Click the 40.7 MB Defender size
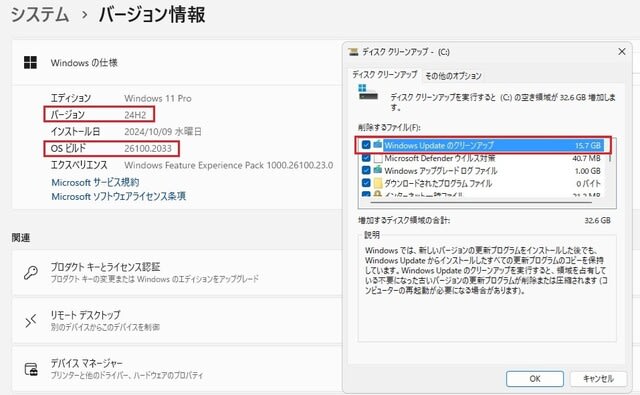640x395 pixels. click(x=587, y=158)
